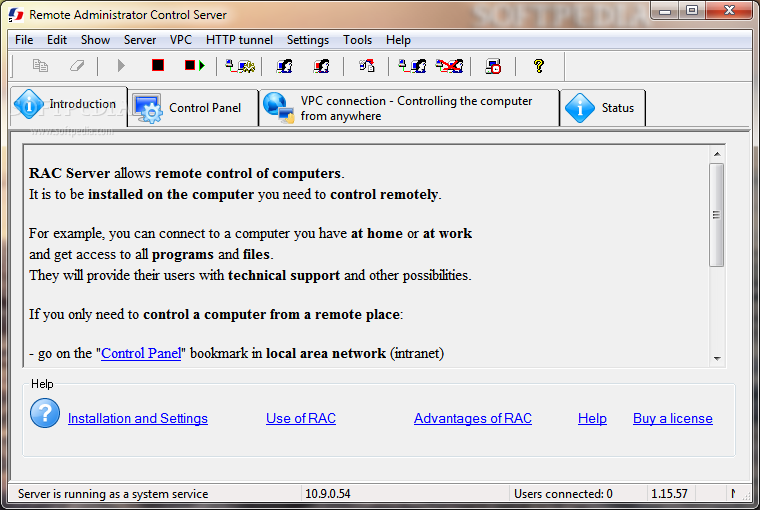
Task: Open the Edit menu
Action: click(57, 40)
